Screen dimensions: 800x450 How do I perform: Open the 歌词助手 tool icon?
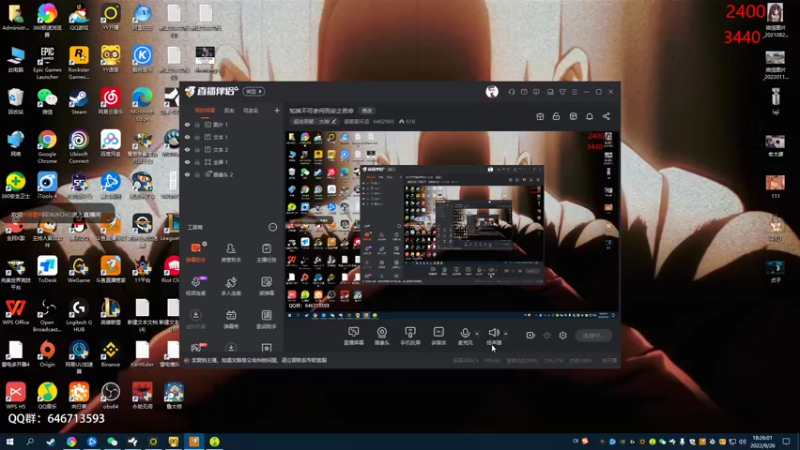pos(266,319)
